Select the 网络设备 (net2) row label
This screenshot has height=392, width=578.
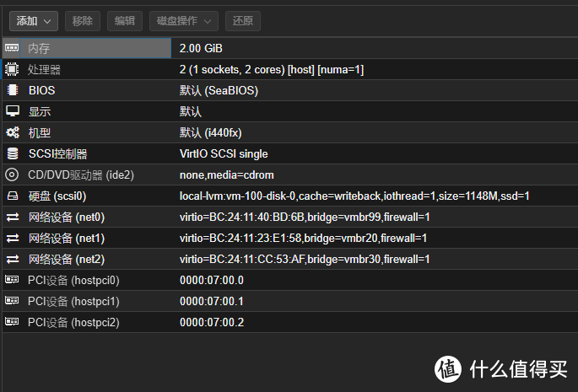tap(67, 260)
